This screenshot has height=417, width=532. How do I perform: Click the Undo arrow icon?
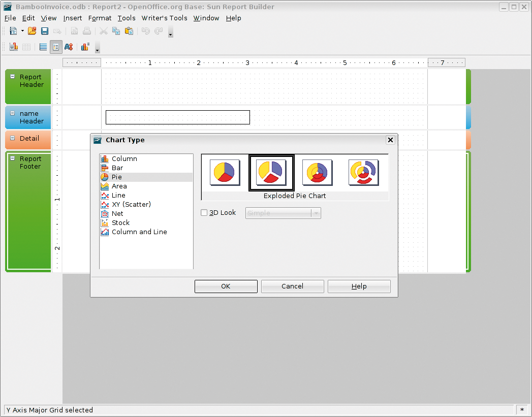145,31
